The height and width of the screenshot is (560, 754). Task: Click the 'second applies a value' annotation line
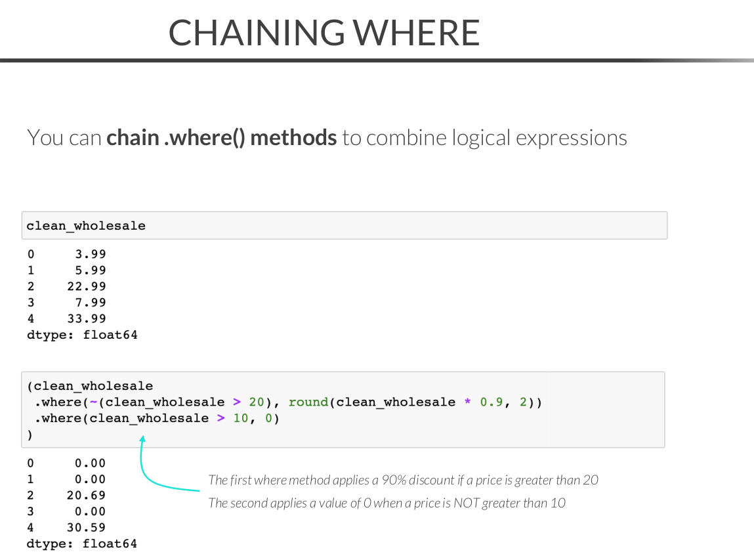point(387,503)
